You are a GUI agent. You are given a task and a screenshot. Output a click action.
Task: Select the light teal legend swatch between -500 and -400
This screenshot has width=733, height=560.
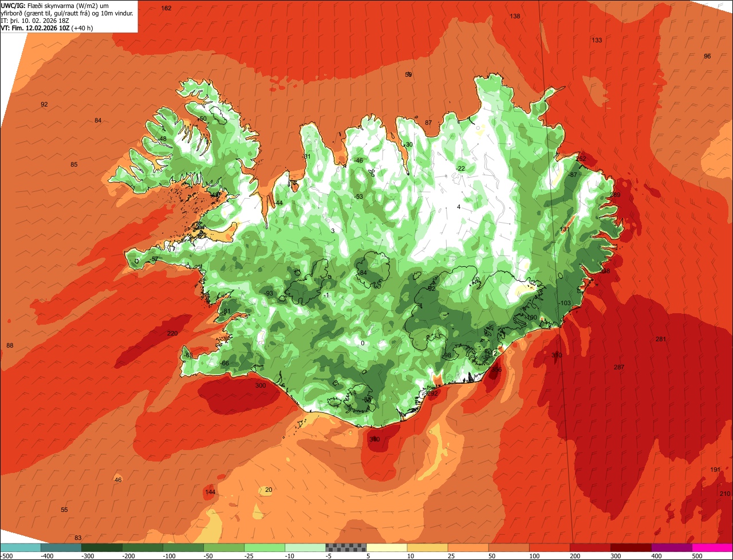coord(21,547)
